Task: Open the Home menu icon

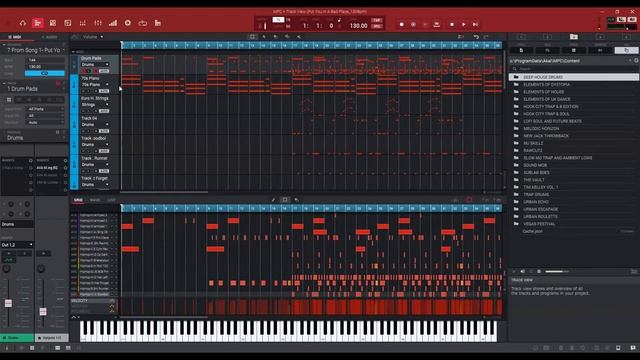Action: (x=23, y=23)
